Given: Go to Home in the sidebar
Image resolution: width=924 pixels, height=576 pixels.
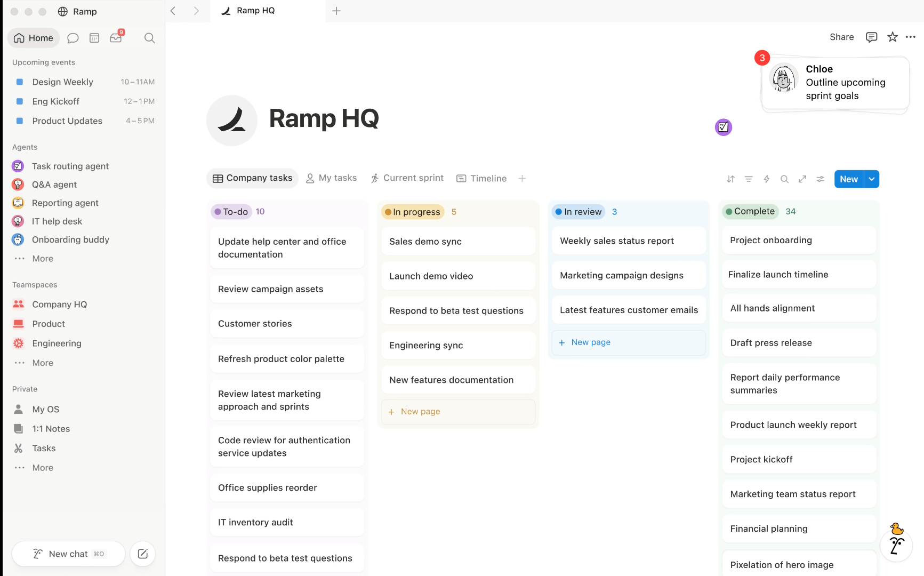Looking at the screenshot, I should [x=34, y=38].
